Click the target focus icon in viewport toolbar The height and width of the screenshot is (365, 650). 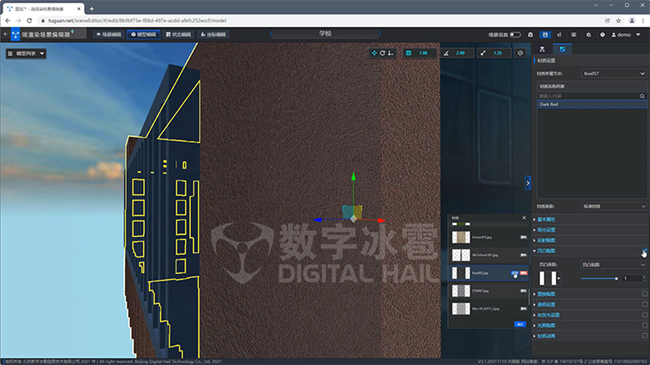(520, 53)
